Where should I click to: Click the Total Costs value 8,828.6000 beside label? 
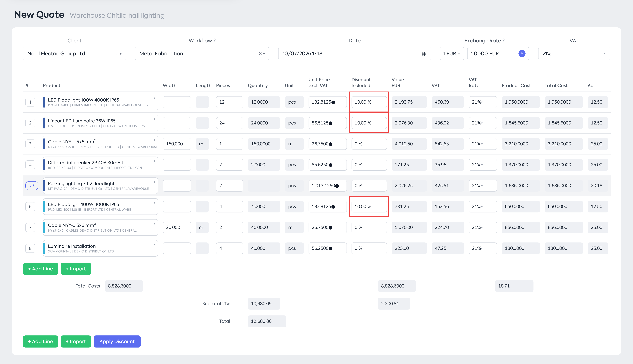pyautogui.click(x=124, y=286)
